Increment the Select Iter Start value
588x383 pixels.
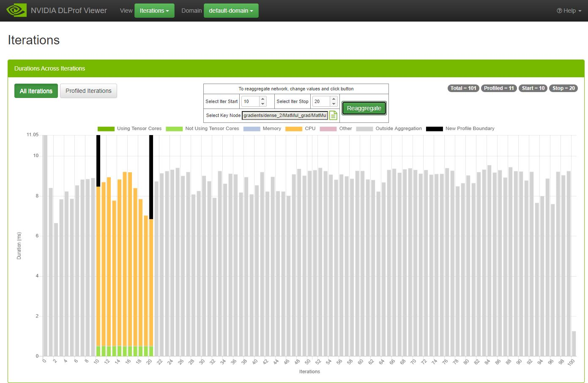click(263, 99)
